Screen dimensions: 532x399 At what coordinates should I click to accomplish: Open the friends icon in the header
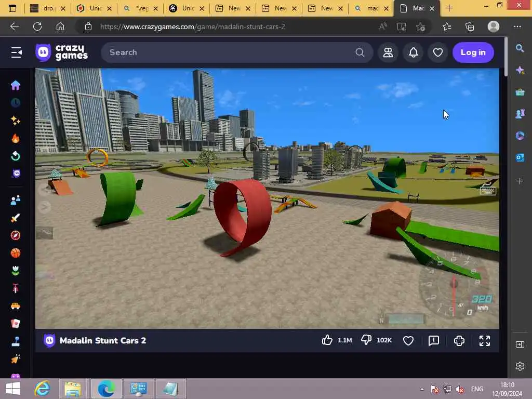tap(388, 52)
